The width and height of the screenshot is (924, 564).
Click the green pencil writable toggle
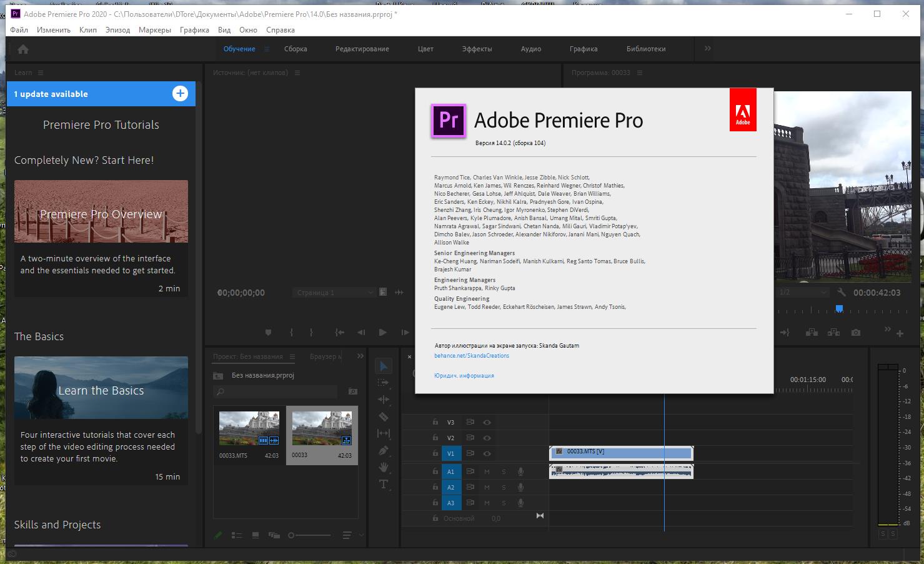pos(218,535)
